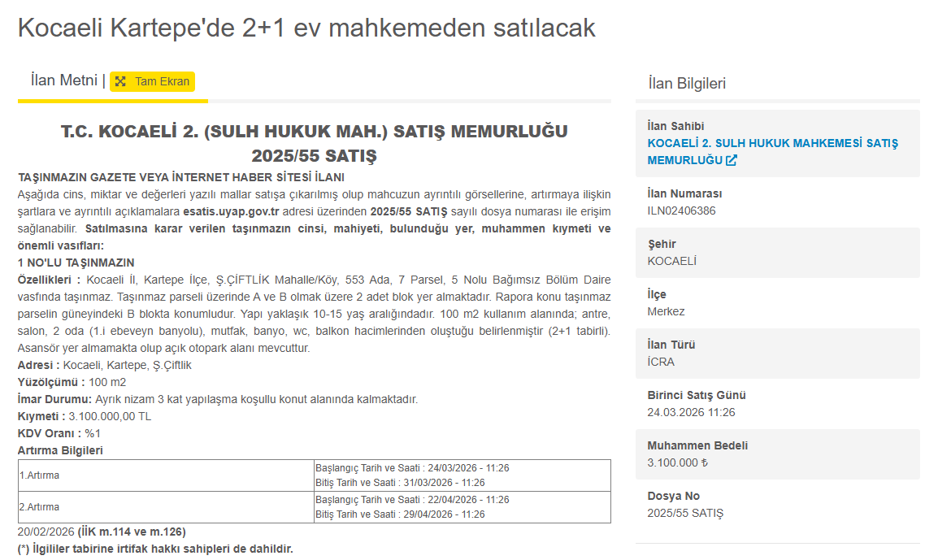
Task: Click start date 22/04/2026 - 11:26 line
Action: (x=412, y=500)
